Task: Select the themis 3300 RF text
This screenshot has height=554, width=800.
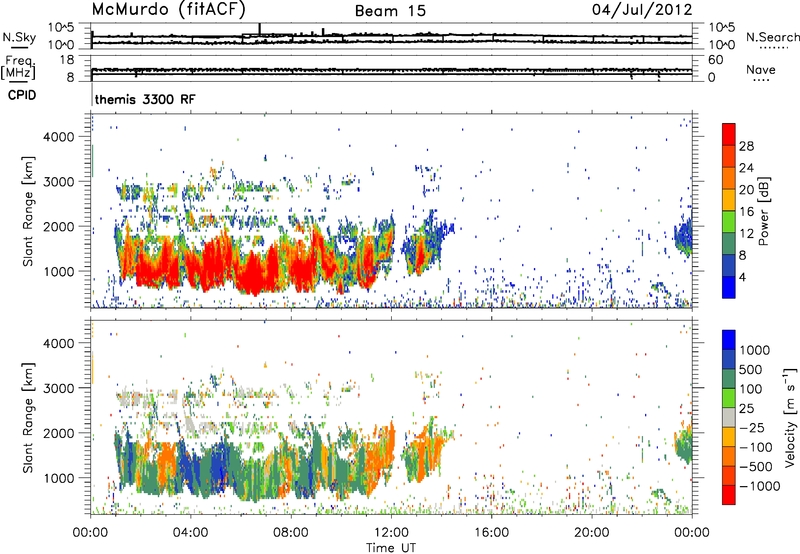Action: [x=145, y=99]
